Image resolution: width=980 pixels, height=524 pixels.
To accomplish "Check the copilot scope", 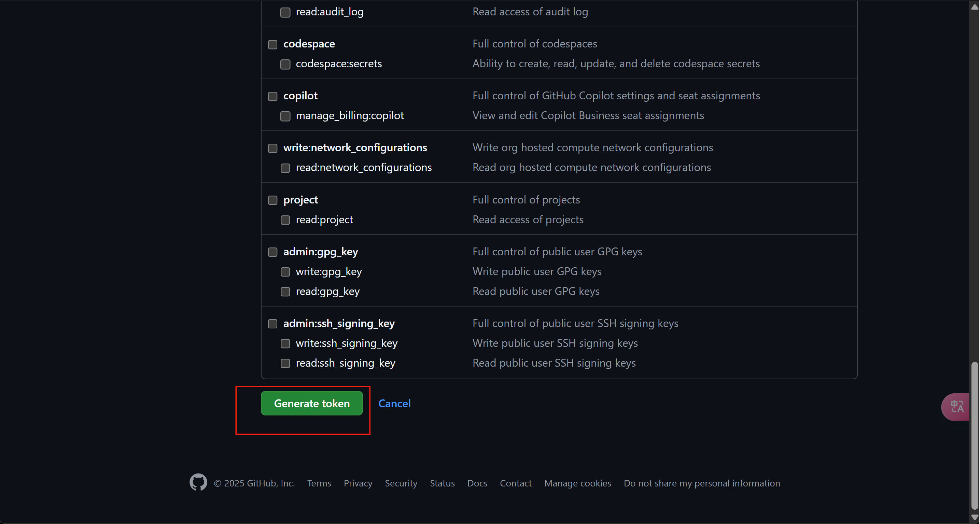I will [272, 97].
